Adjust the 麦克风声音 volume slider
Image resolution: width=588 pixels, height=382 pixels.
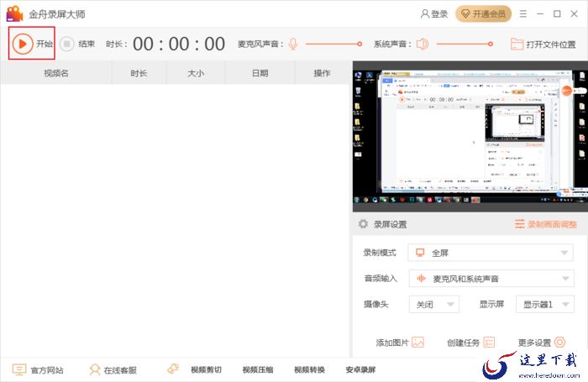333,44
